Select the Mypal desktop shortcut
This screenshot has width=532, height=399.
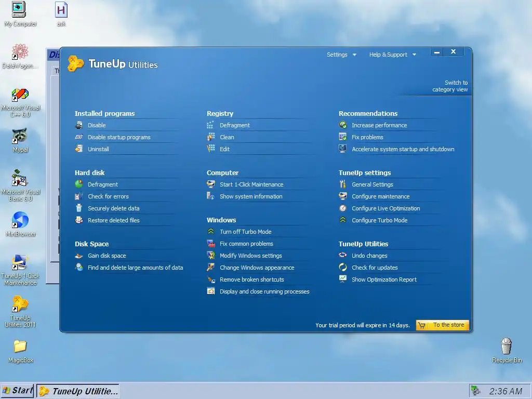(x=20, y=140)
